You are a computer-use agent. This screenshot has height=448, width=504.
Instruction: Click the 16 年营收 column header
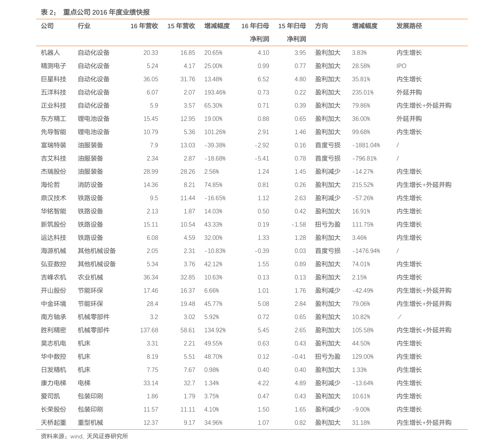pos(144,26)
